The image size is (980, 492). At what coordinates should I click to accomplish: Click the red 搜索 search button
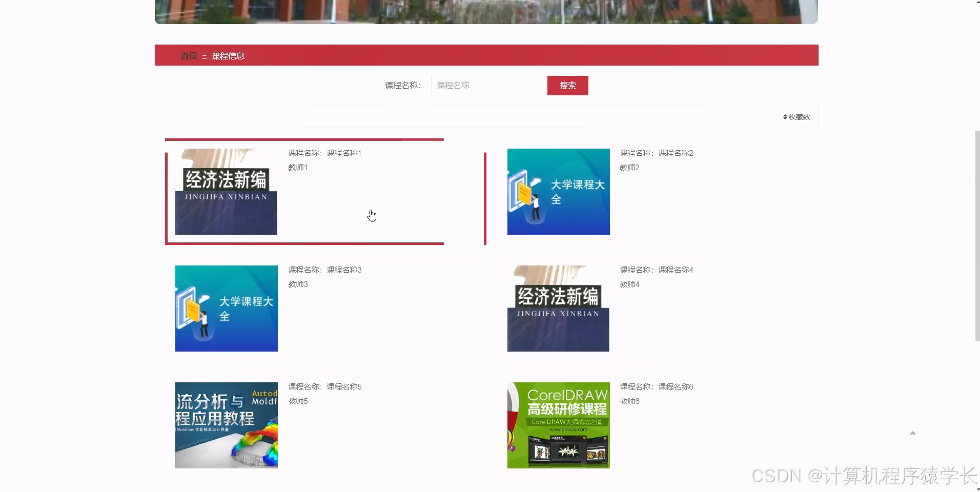pyautogui.click(x=567, y=85)
